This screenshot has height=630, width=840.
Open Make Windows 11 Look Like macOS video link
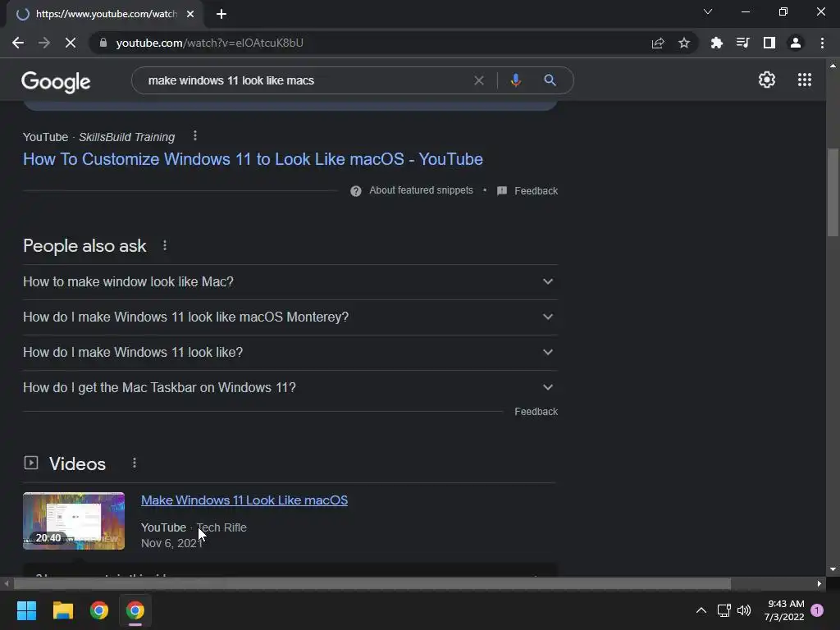point(244,500)
